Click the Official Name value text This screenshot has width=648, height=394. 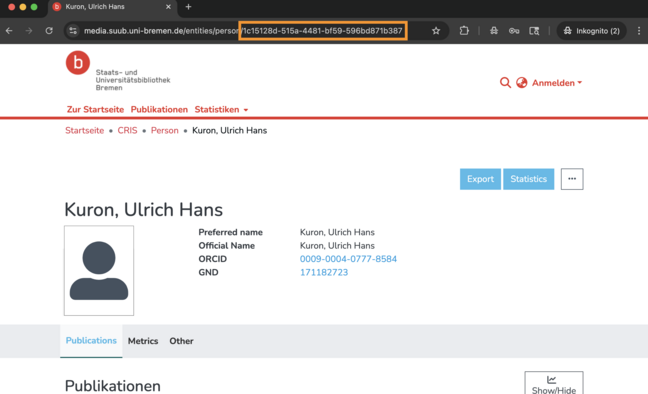pos(337,246)
